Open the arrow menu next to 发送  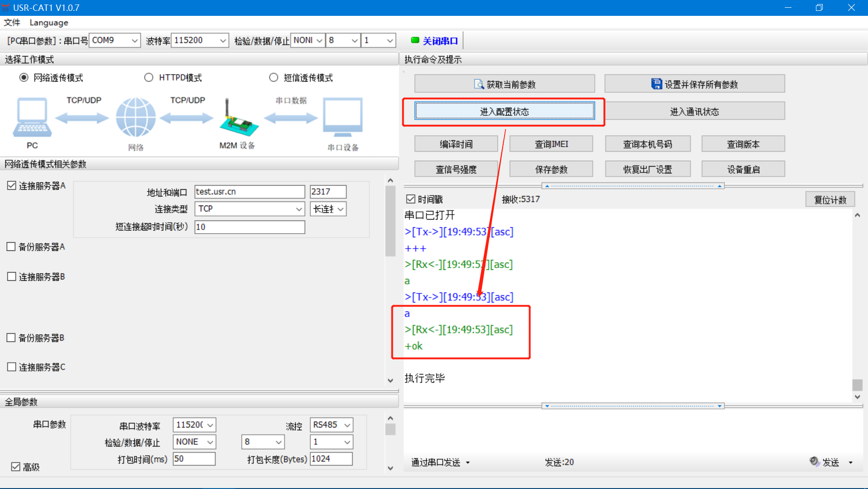coord(851,462)
